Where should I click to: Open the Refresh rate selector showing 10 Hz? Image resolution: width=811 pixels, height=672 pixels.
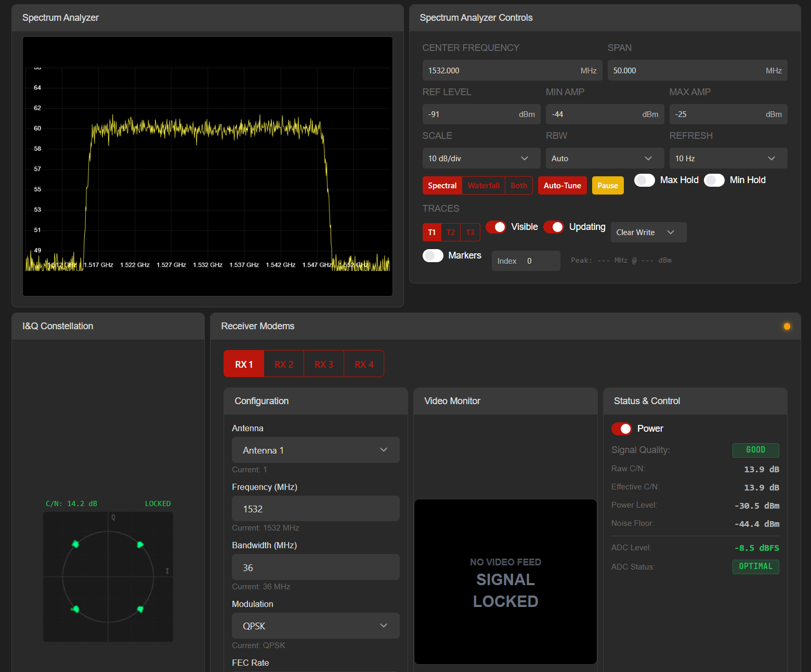pos(728,158)
